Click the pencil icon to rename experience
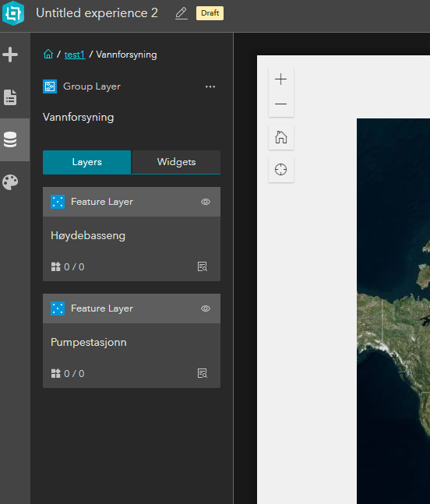The image size is (430, 504). (182, 13)
